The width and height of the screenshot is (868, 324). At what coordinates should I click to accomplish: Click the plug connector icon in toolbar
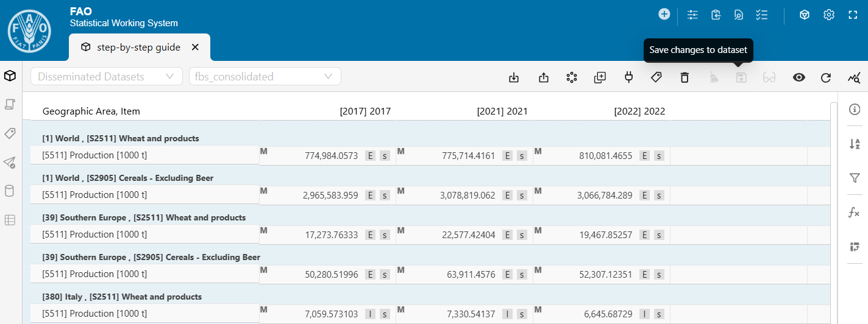(628, 77)
